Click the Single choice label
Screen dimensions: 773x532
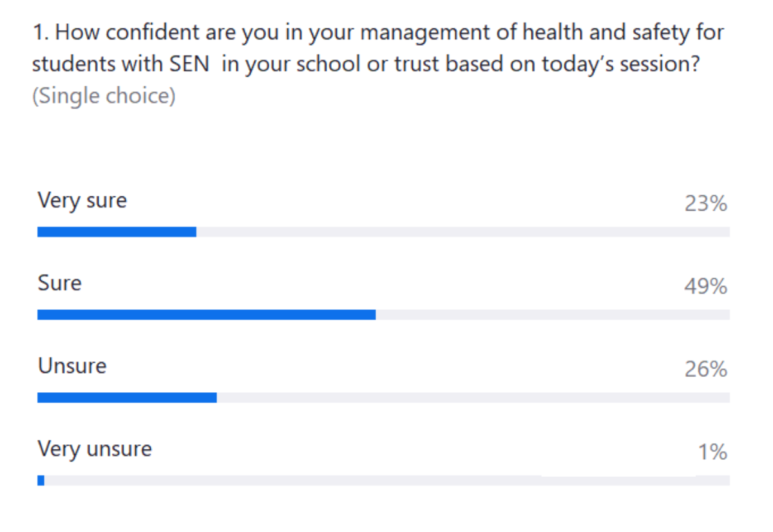tap(104, 97)
